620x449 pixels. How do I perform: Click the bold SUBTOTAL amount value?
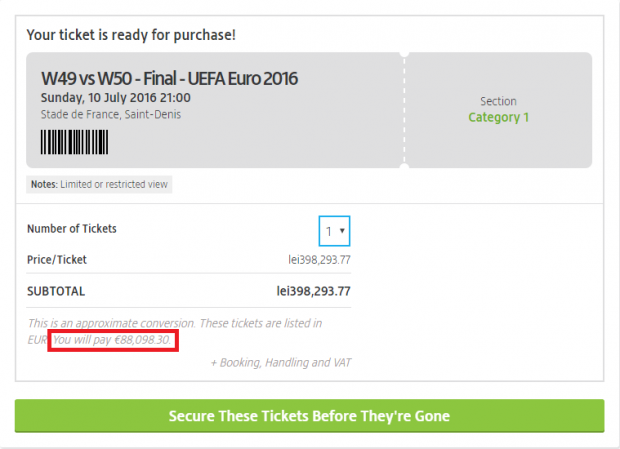[314, 292]
